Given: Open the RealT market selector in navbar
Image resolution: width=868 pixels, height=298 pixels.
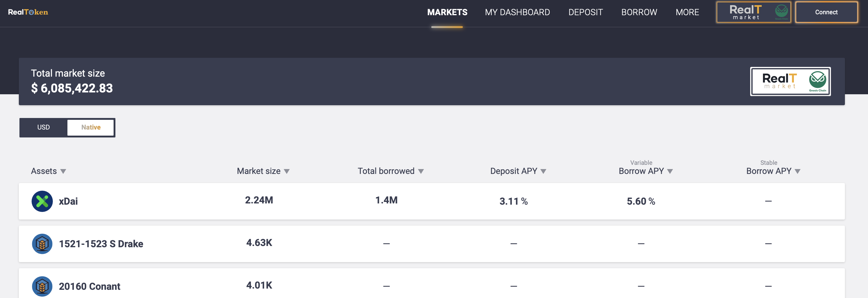Looking at the screenshot, I should point(754,12).
